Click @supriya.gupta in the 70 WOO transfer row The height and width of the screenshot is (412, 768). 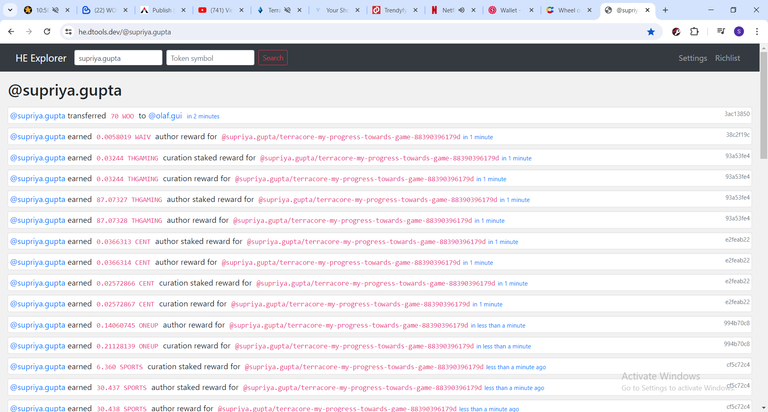pyautogui.click(x=38, y=116)
